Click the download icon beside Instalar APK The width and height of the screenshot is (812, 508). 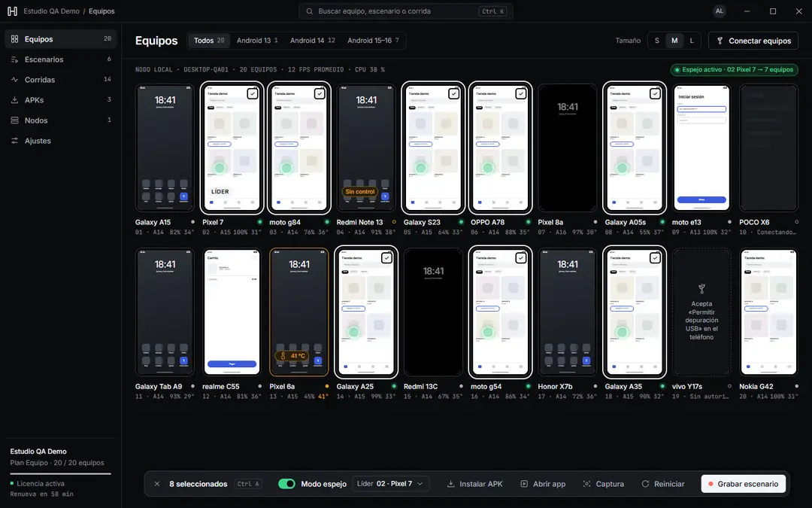tap(450, 484)
